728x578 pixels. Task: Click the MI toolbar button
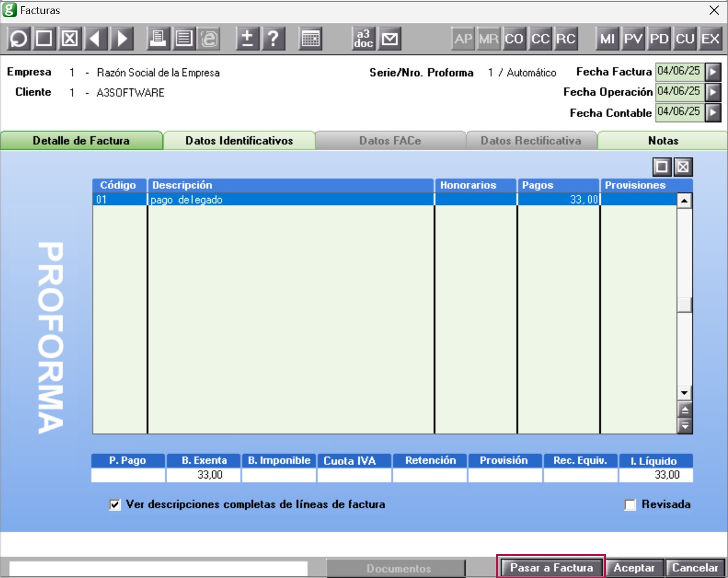pyautogui.click(x=607, y=39)
